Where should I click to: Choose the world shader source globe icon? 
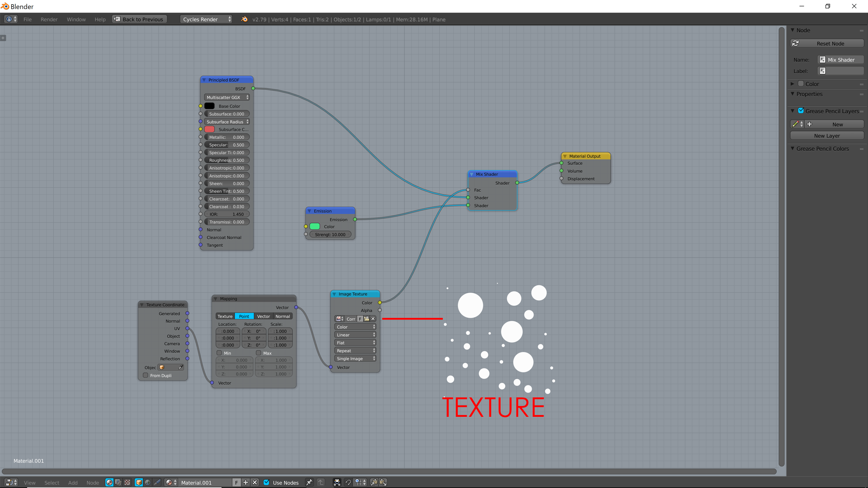pyautogui.click(x=148, y=482)
